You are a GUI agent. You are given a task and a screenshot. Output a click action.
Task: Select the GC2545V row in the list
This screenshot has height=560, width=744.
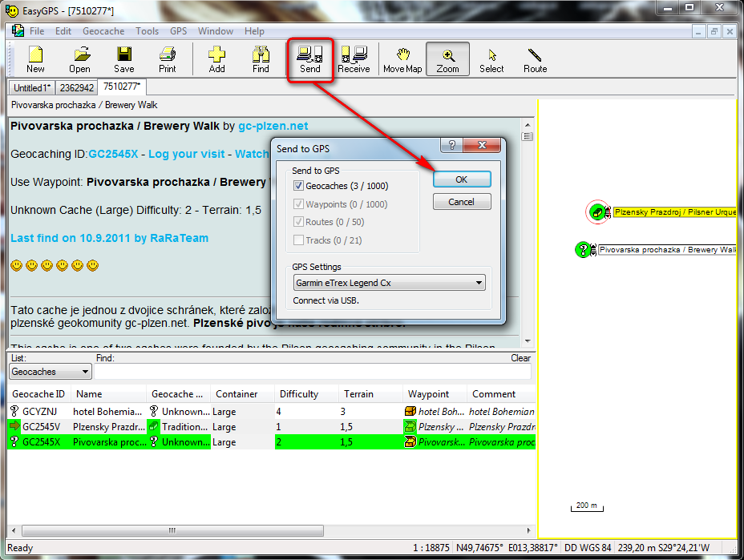(x=272, y=426)
